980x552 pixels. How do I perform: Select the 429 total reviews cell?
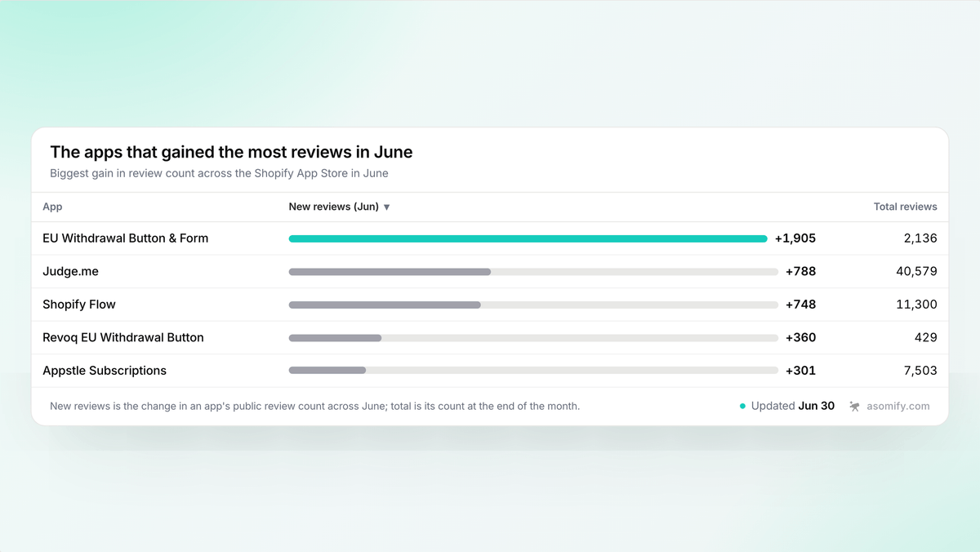[x=926, y=337]
